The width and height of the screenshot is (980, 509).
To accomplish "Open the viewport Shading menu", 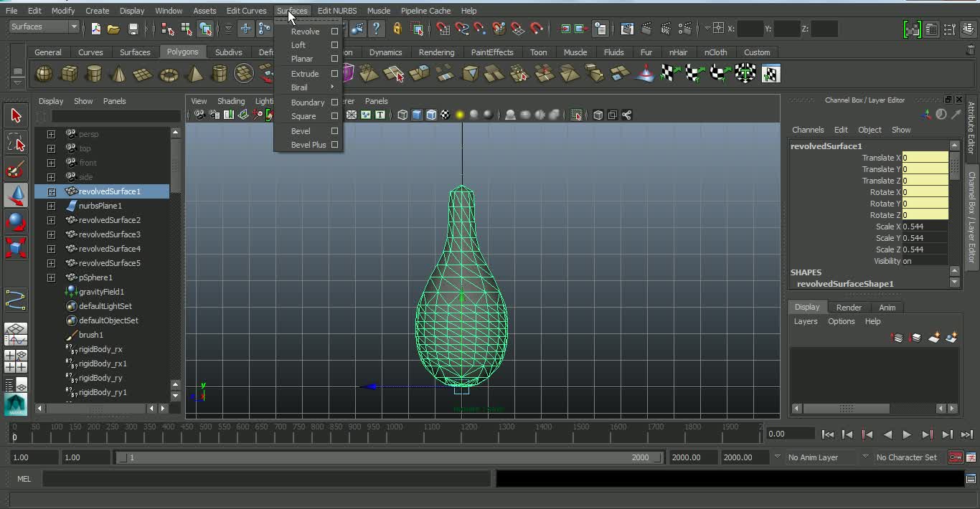I will pyautogui.click(x=231, y=101).
